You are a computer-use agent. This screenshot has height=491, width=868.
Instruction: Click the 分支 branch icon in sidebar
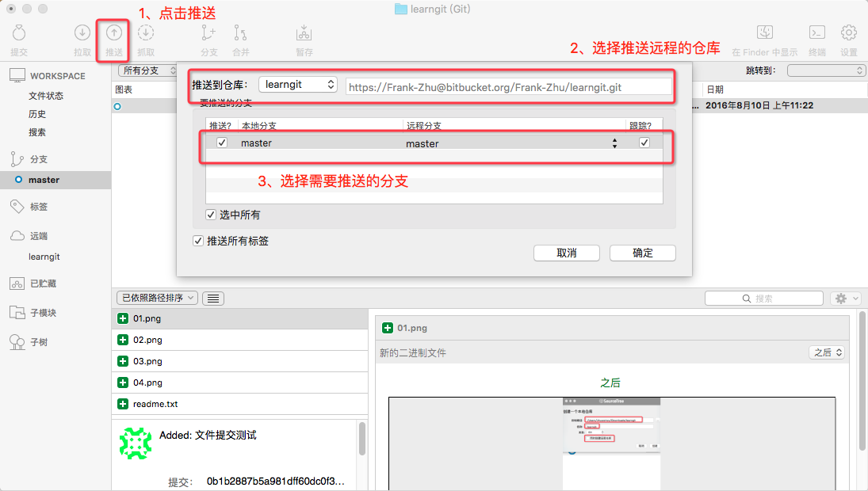tap(17, 159)
